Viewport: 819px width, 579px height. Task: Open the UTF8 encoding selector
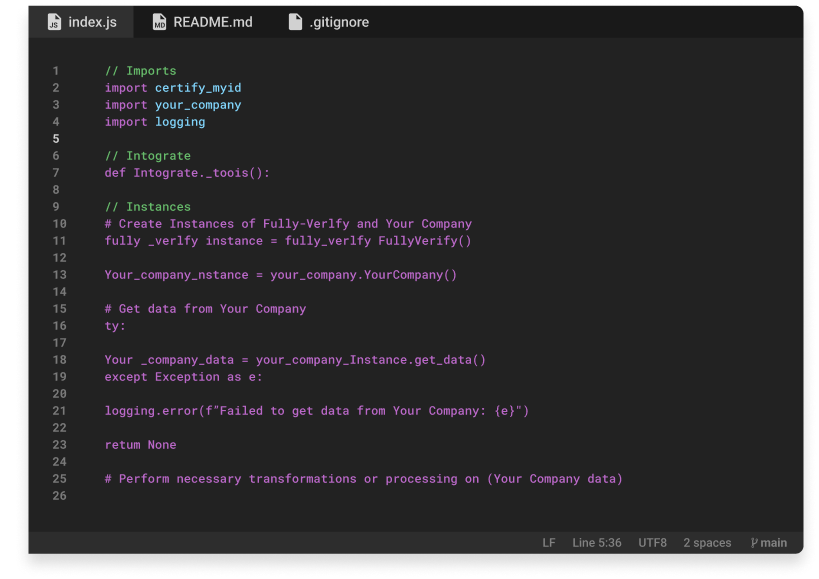[652, 543]
